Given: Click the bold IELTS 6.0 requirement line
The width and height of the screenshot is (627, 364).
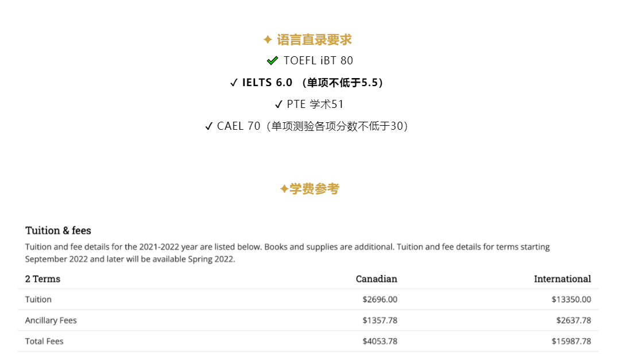Looking at the screenshot, I should point(313,83).
